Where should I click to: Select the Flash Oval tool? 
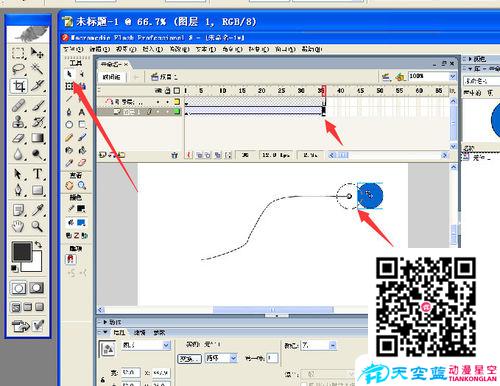69,125
